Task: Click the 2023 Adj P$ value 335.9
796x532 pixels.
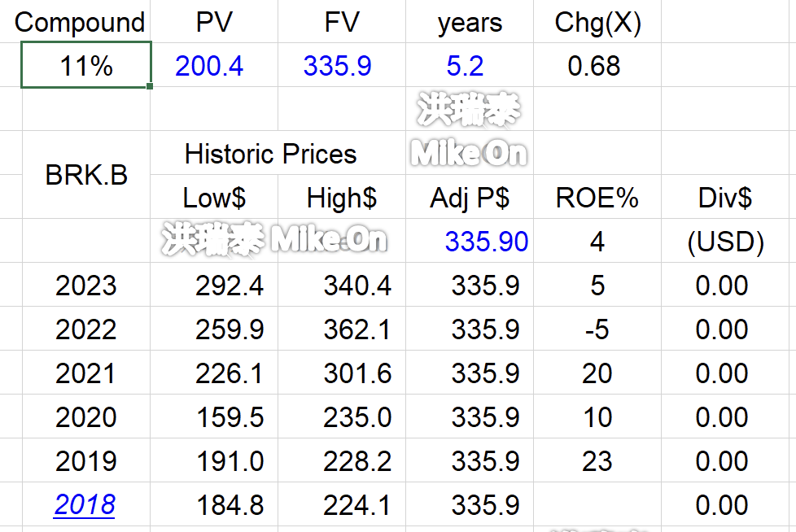Action: (x=486, y=286)
